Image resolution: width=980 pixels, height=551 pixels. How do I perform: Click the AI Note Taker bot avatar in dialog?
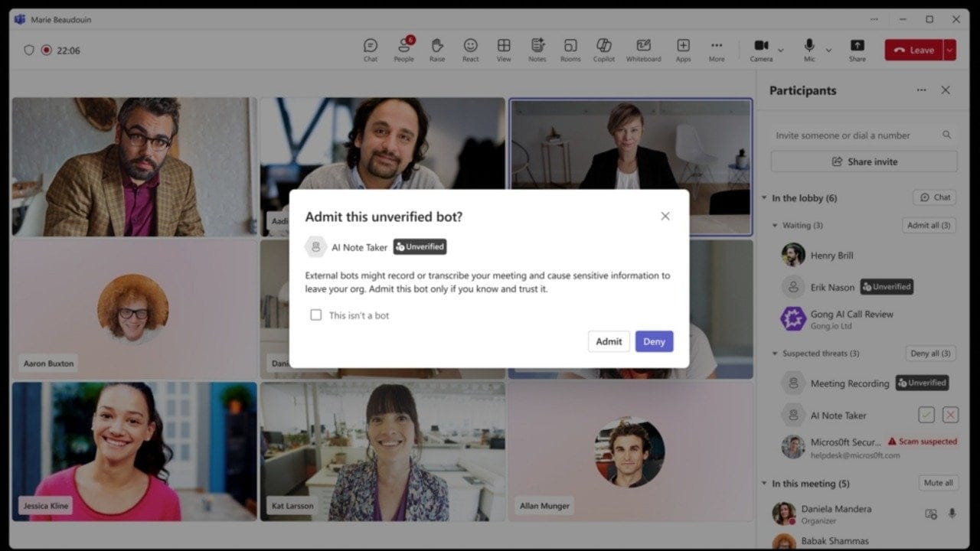coord(315,247)
